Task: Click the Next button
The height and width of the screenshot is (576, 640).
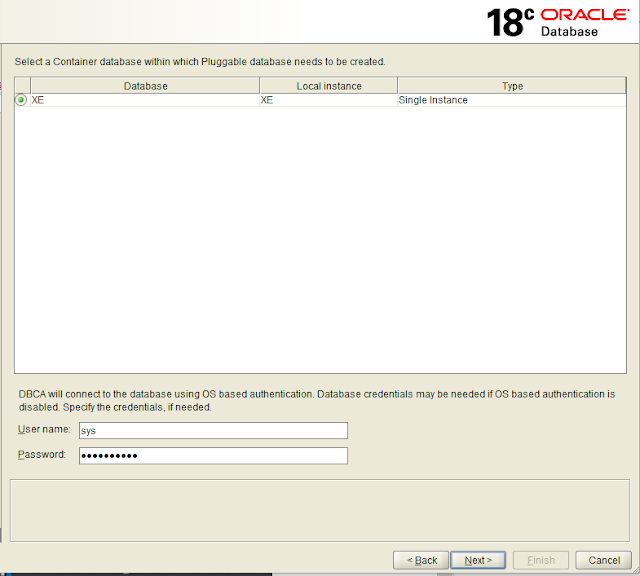Action: coord(478,560)
